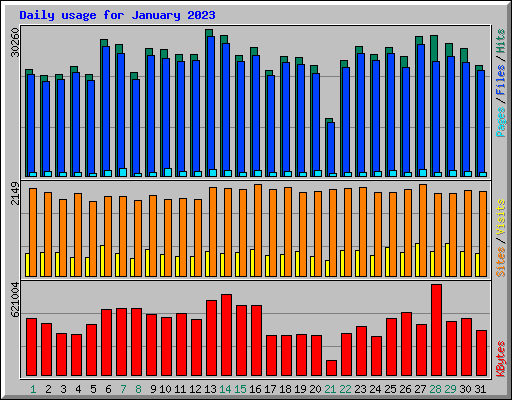This screenshot has height=400, width=512.
Task: Select day label 19 on the x-axis
Action: click(x=300, y=389)
